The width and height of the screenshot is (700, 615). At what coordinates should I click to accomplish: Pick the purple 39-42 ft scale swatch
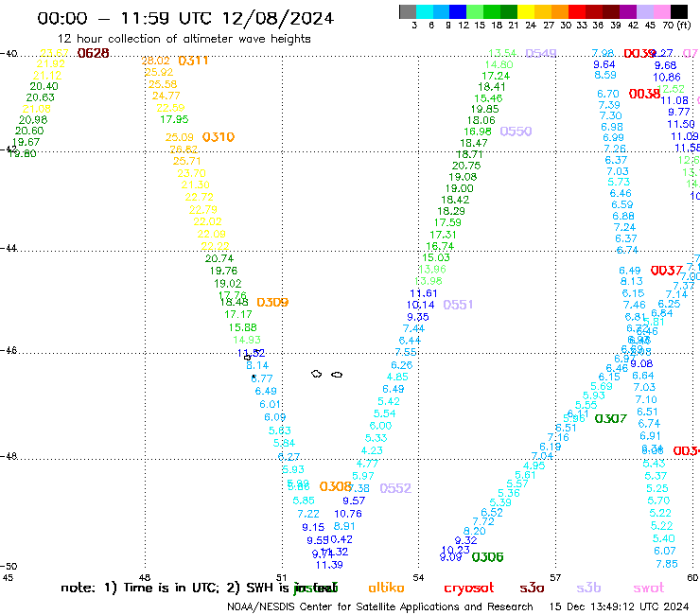[628, 11]
